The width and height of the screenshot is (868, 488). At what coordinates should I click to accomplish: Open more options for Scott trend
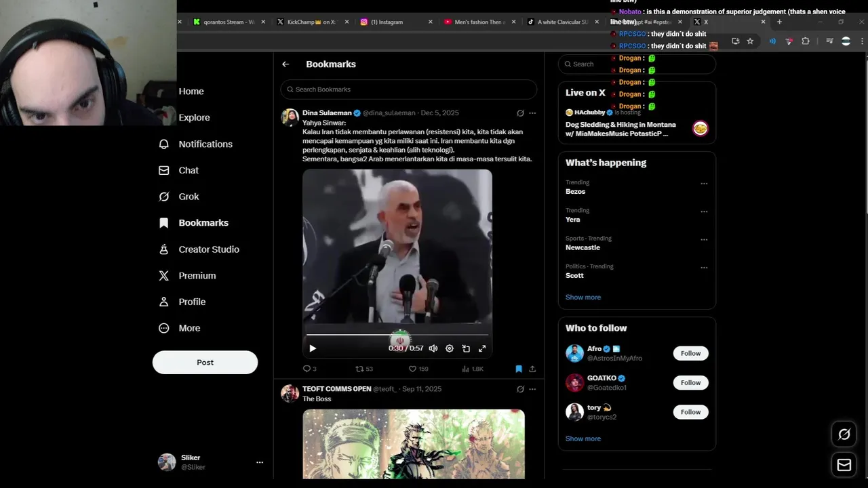[x=704, y=268]
